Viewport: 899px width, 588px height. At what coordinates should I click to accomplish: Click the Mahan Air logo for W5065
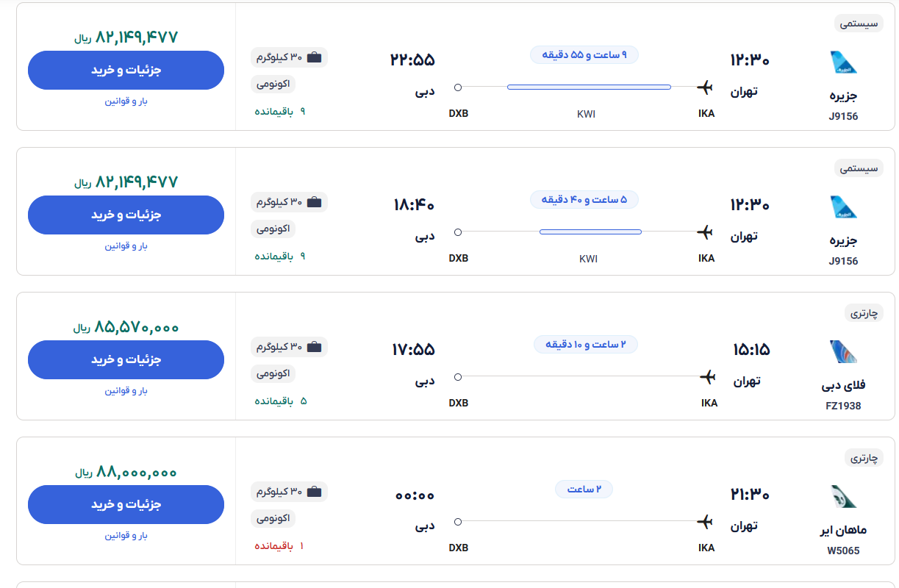coord(843,497)
